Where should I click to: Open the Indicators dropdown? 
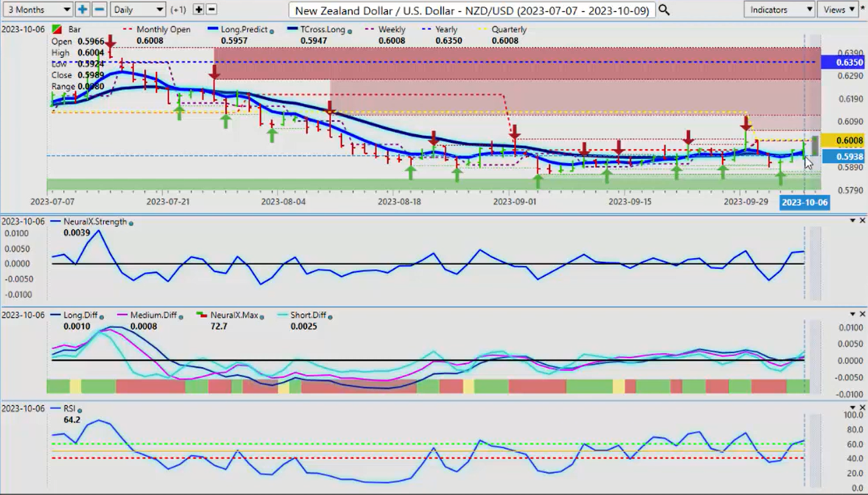(x=779, y=10)
